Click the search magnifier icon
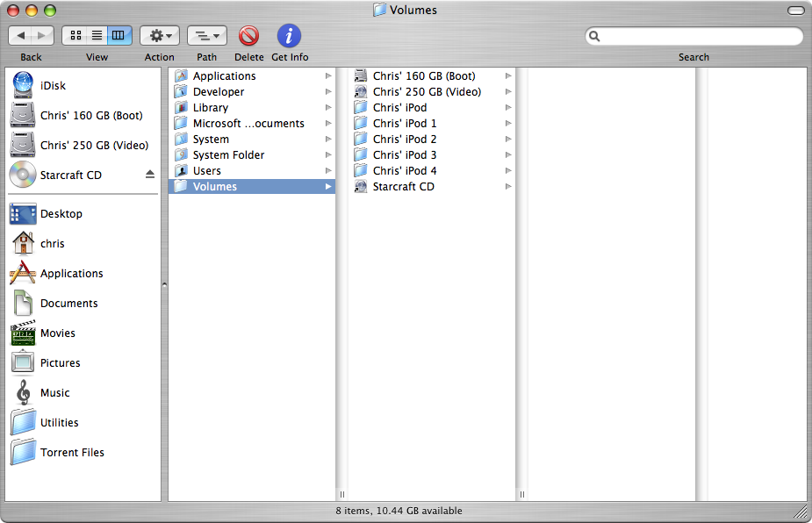 (594, 36)
